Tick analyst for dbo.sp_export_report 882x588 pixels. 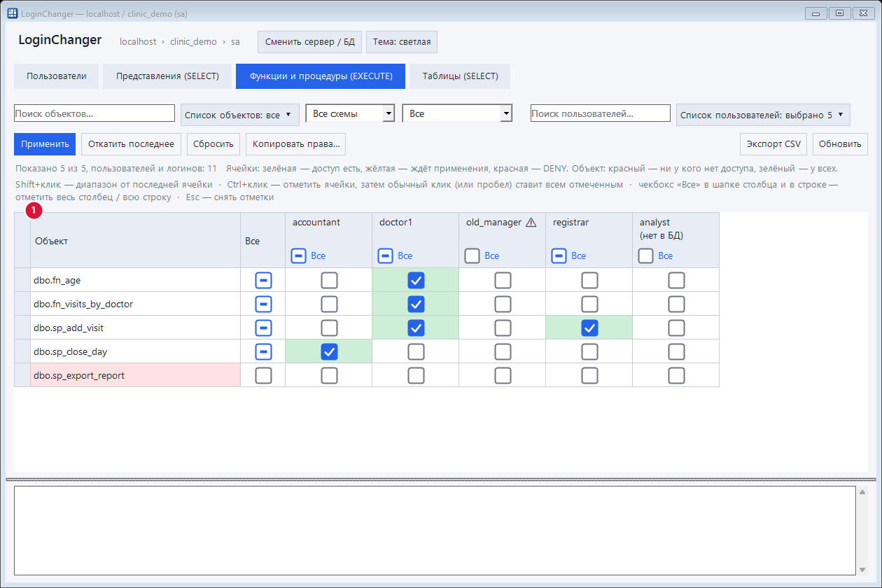676,376
